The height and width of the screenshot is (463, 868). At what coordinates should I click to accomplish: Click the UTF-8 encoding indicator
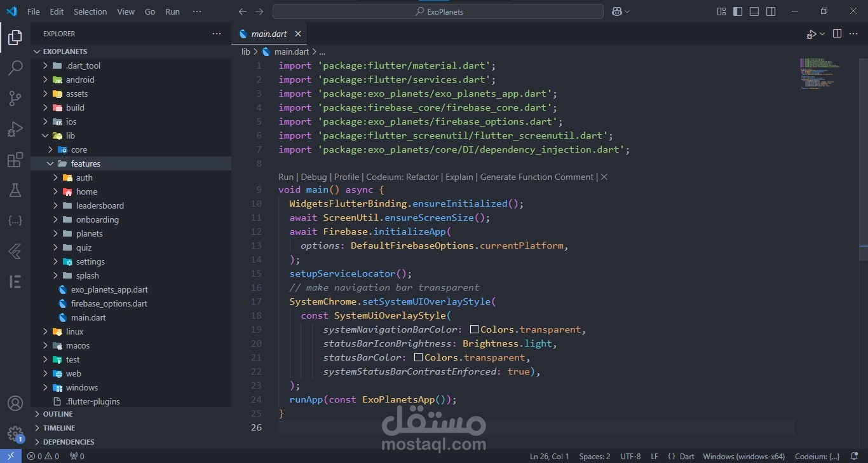(x=630, y=456)
